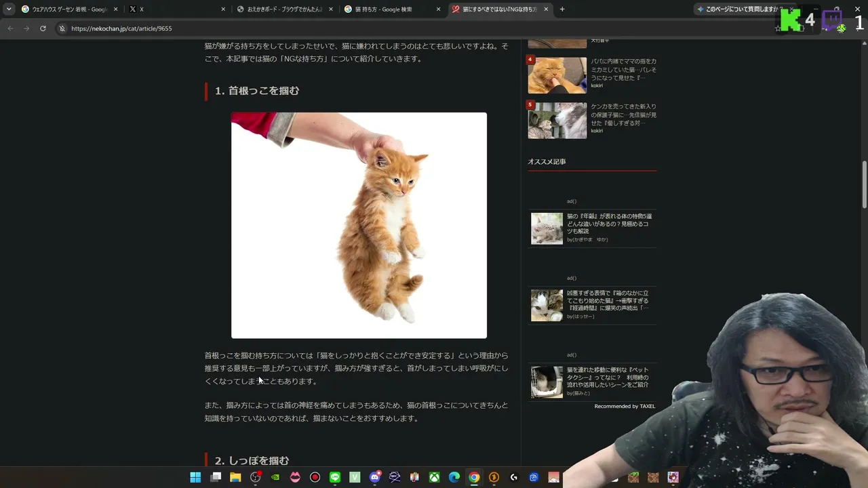Open the tab search dropdown arrow

[9, 9]
